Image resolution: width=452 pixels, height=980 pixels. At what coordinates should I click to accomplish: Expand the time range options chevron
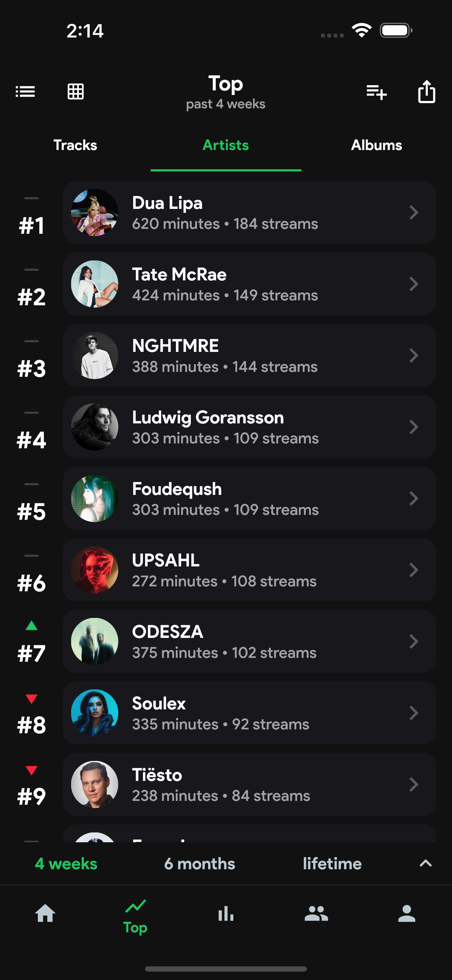425,864
